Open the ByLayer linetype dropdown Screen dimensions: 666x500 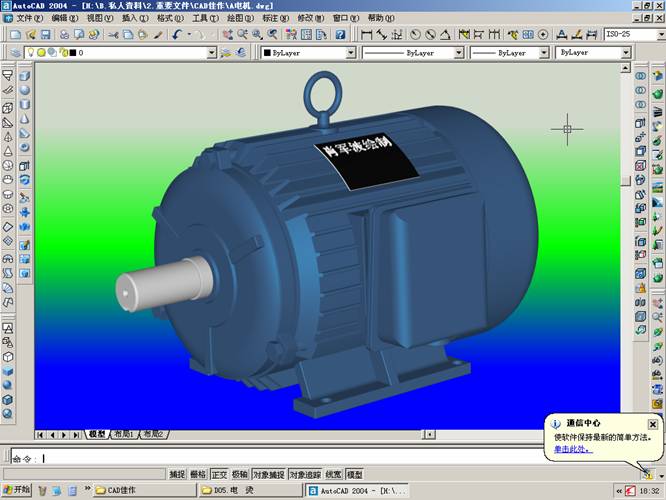coord(459,53)
